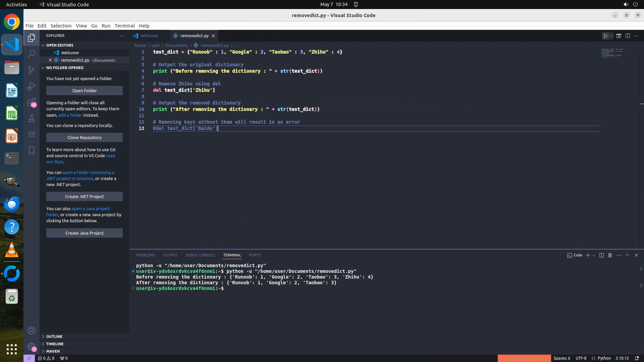The image size is (644, 362).
Task: Kill terminal with the trash icon
Action: point(610,255)
